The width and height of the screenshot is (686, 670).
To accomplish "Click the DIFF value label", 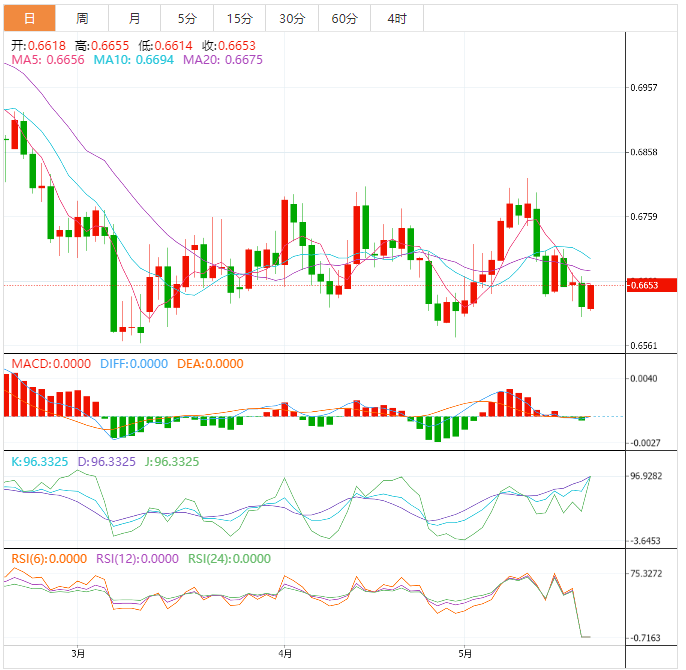I will coord(134,363).
